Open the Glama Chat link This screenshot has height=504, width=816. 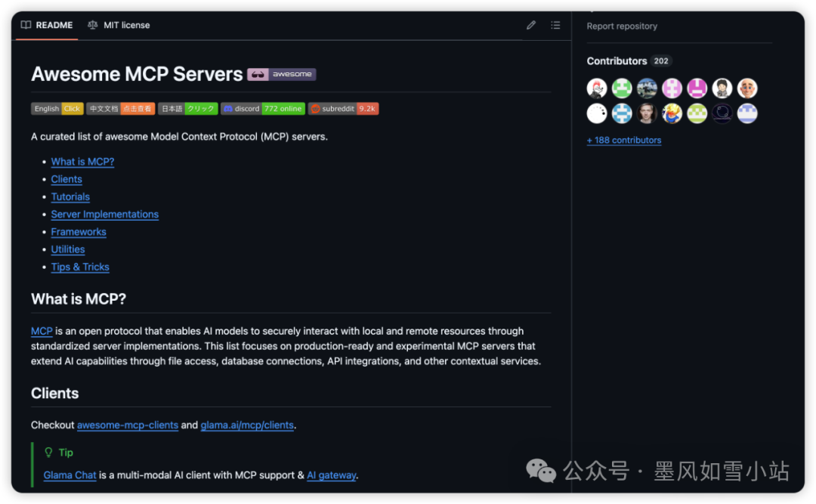[x=70, y=475]
